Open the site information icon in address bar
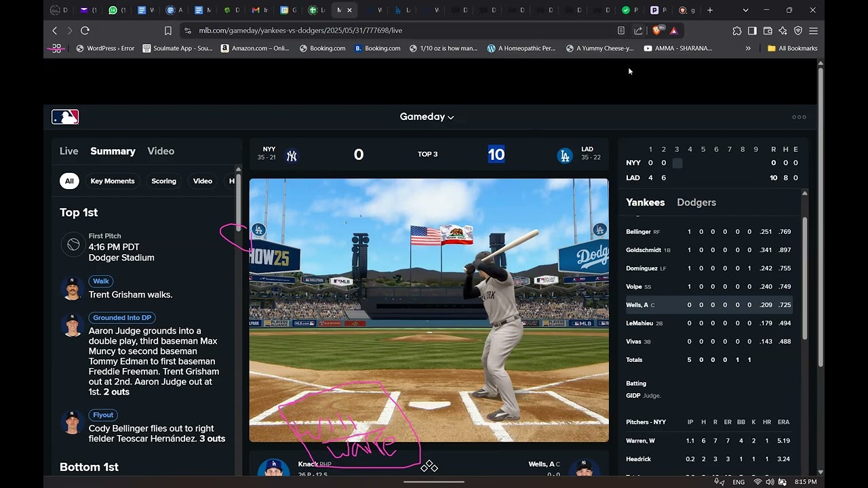 [x=188, y=30]
